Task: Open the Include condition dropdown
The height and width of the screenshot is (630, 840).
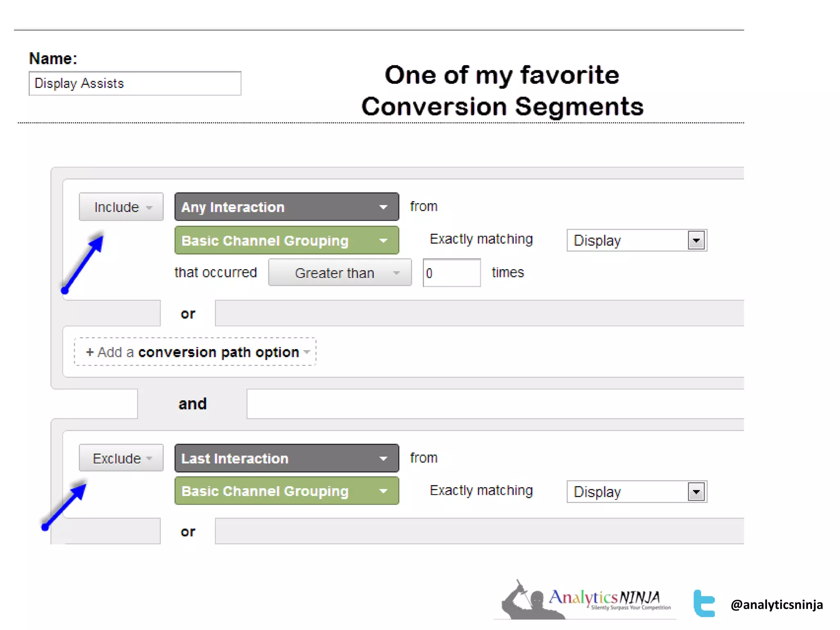Action: pos(121,207)
